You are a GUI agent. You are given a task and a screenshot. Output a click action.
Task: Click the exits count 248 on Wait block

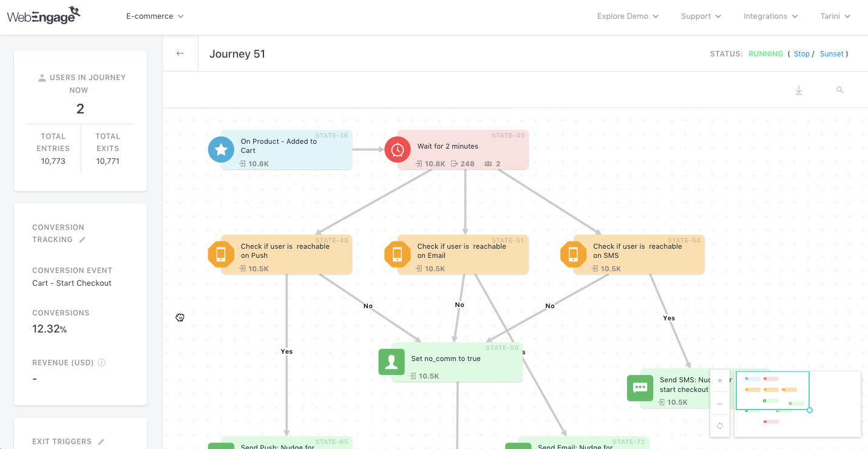click(x=467, y=164)
